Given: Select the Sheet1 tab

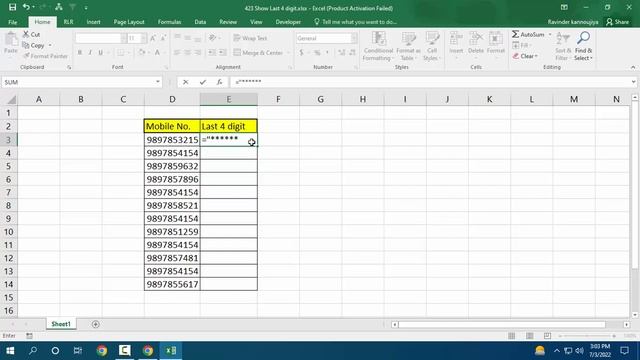Looking at the screenshot, I should click(61, 324).
